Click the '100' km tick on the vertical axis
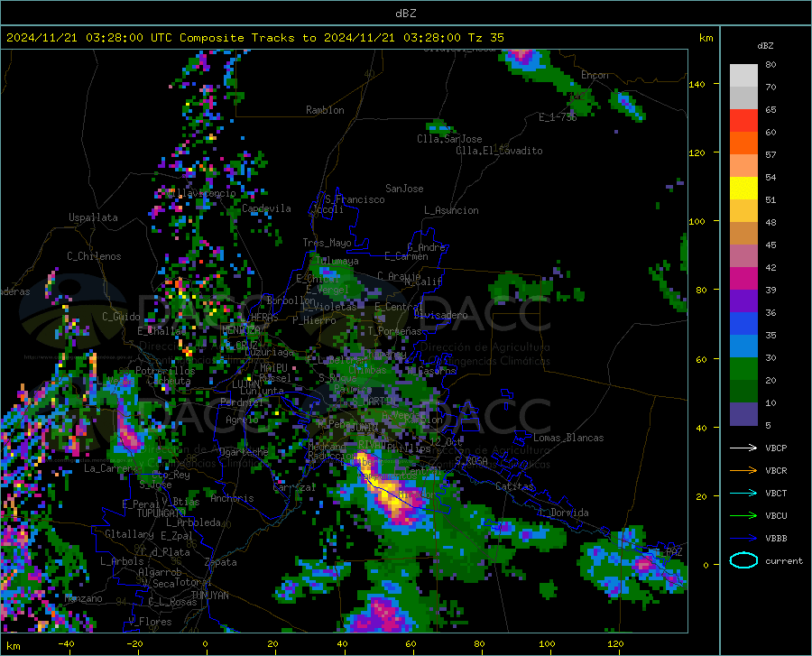The image size is (812, 656). pyautogui.click(x=697, y=221)
